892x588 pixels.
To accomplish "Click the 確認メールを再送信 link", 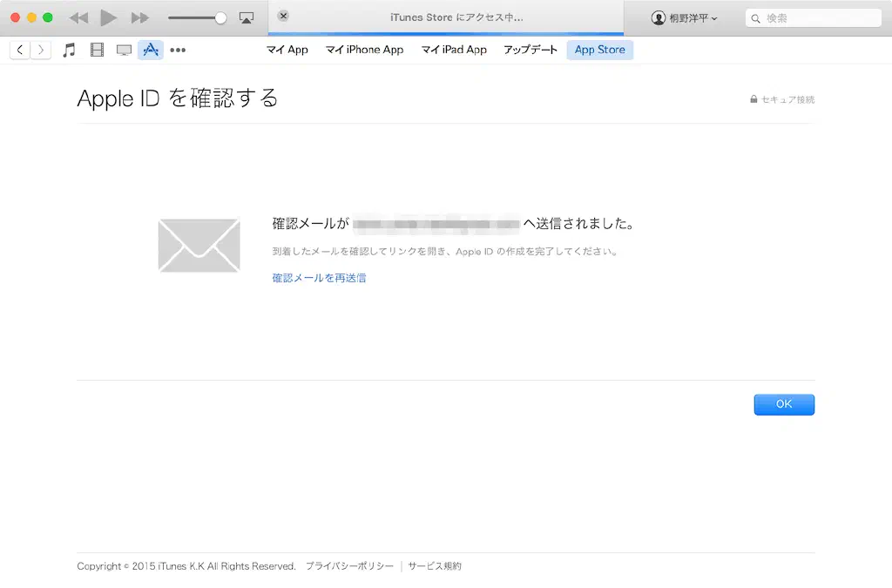I will (x=319, y=278).
